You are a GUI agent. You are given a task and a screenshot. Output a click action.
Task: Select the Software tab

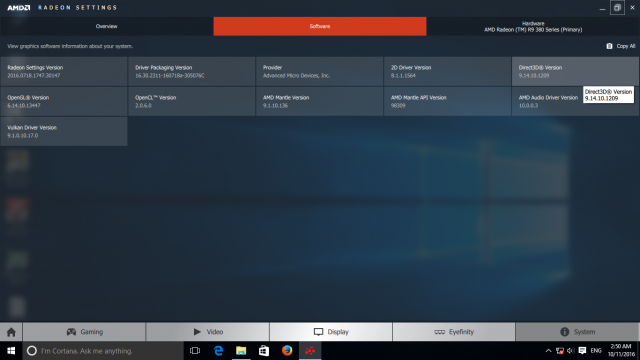(320, 26)
